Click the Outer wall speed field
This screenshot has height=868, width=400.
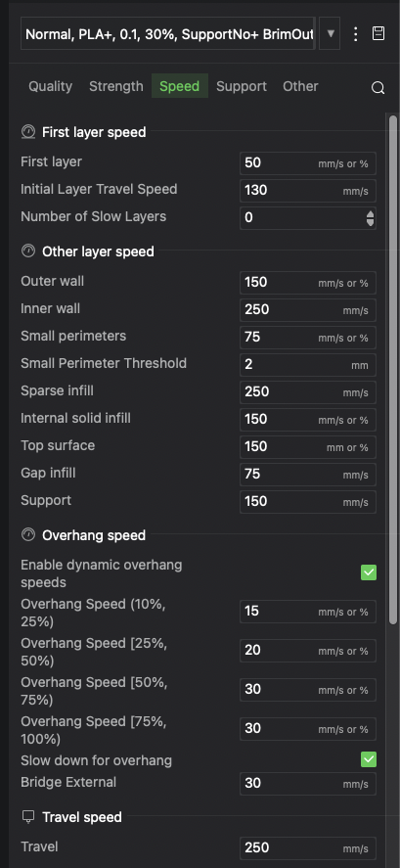[308, 283]
